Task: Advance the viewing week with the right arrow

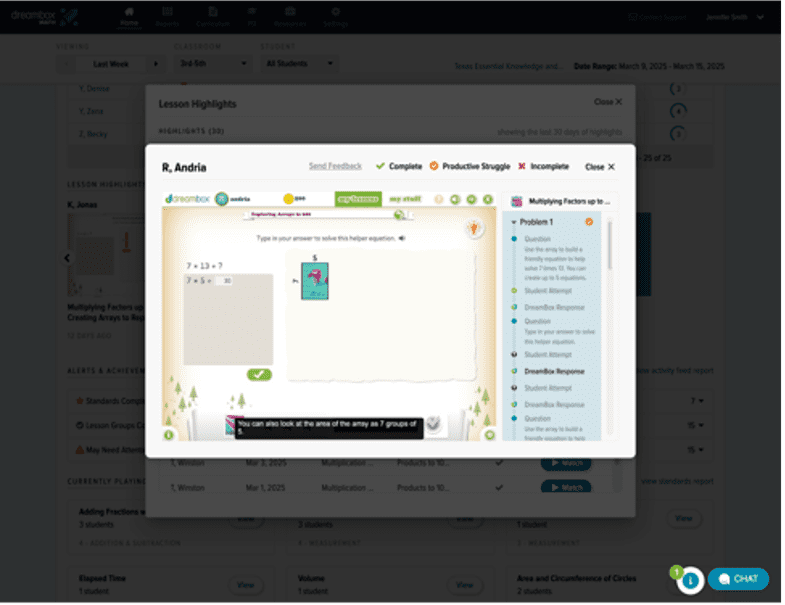Action: tap(156, 64)
